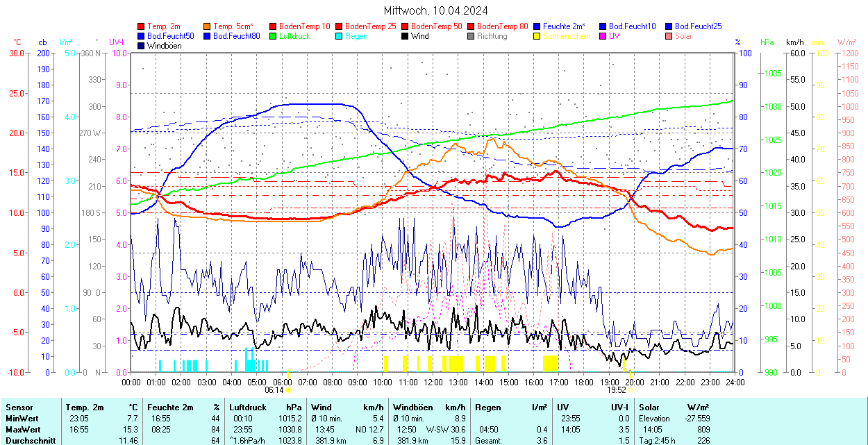
Task: Toggle the Solar series legend label
Action: coord(683,36)
